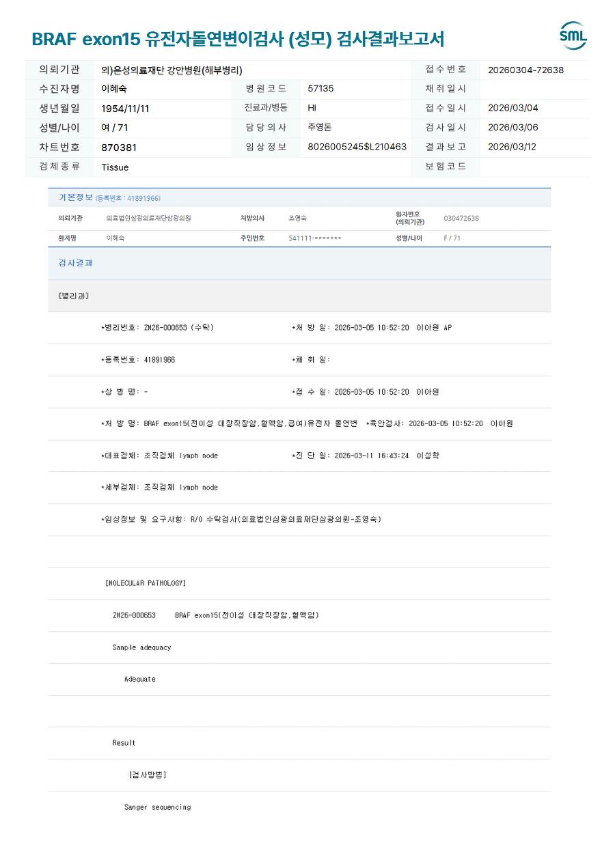Select the 임상정보 및 요구사항 R/O 수탁검사 line
This screenshot has height=868, width=615.
pos(241,520)
